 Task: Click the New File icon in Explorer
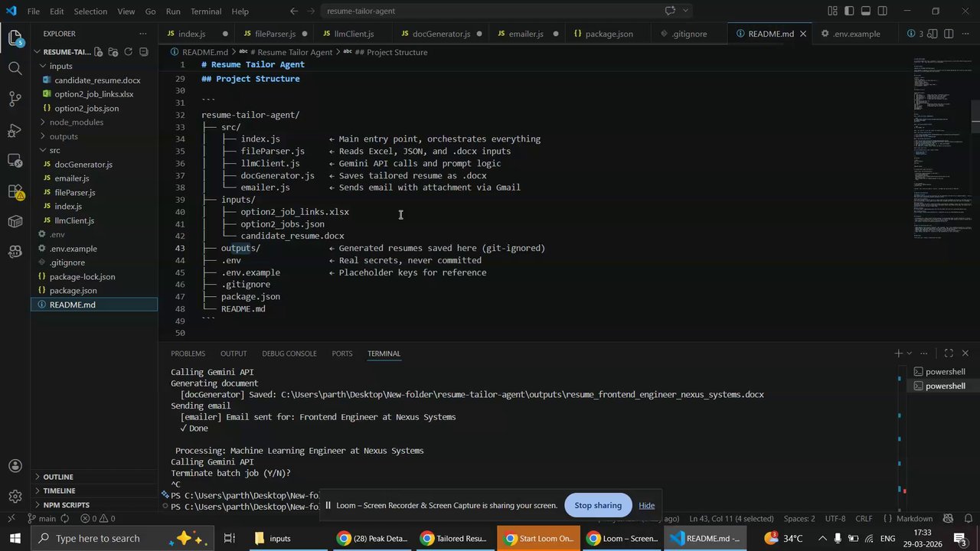(x=97, y=52)
